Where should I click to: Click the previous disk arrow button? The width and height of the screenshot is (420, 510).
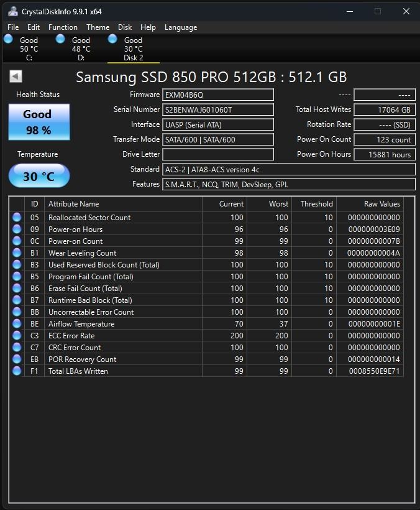[16, 76]
